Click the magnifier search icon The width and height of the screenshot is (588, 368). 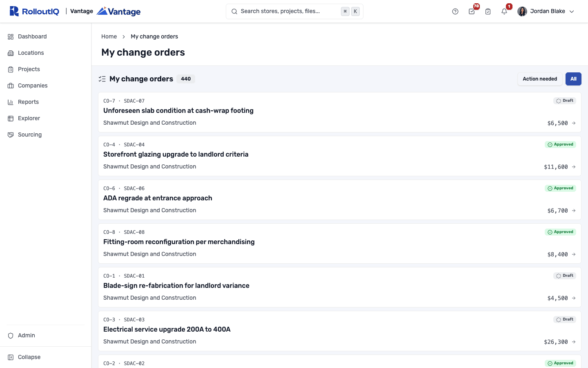point(234,11)
